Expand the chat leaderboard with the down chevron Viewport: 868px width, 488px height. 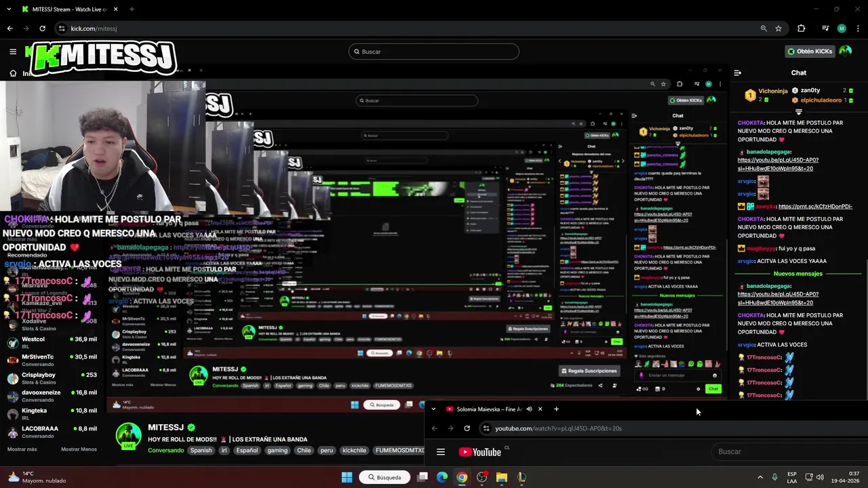pyautogui.click(x=799, y=111)
